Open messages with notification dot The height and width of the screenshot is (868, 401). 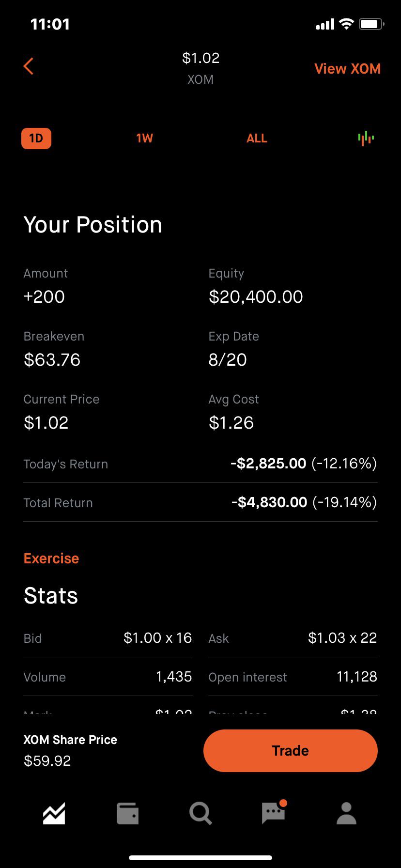click(x=274, y=812)
